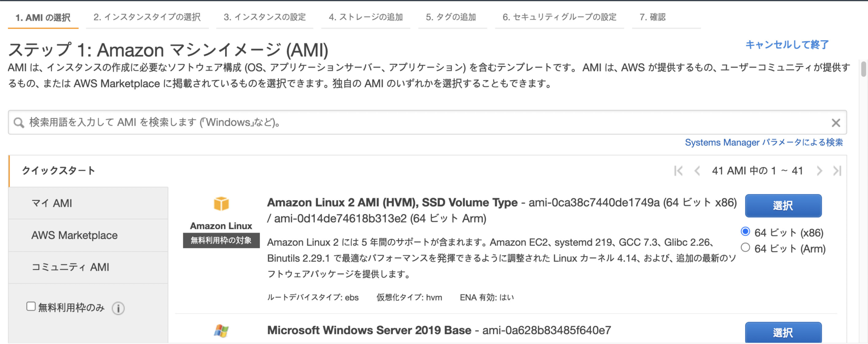Jump to the last page of AMIs

click(x=837, y=170)
